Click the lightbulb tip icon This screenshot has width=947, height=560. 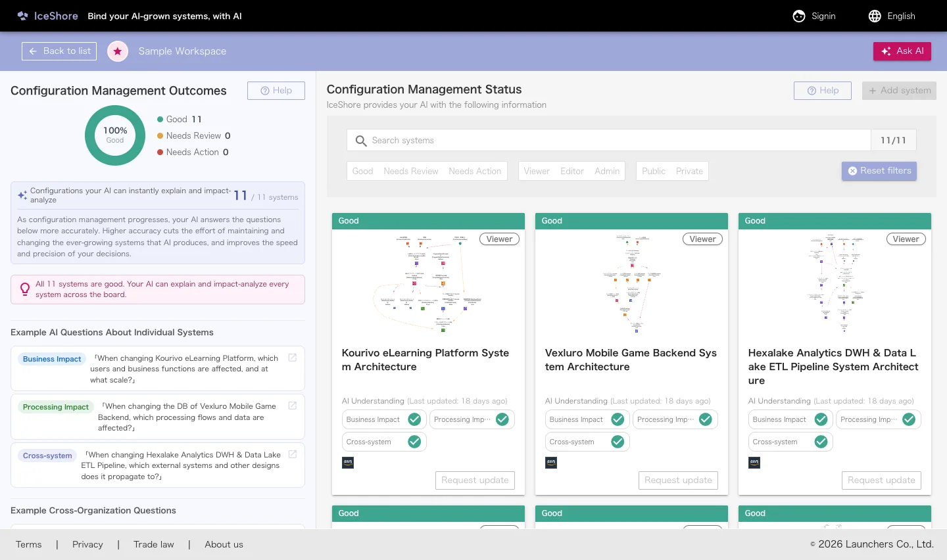point(25,289)
